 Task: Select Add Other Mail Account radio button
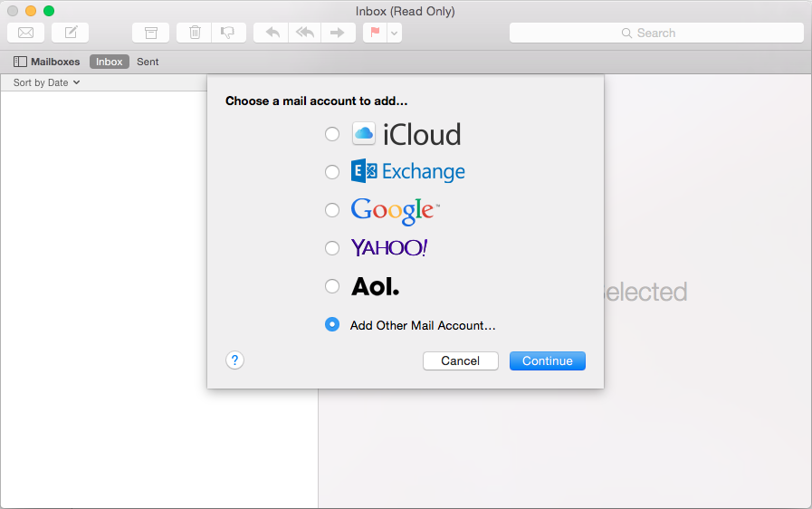[332, 324]
